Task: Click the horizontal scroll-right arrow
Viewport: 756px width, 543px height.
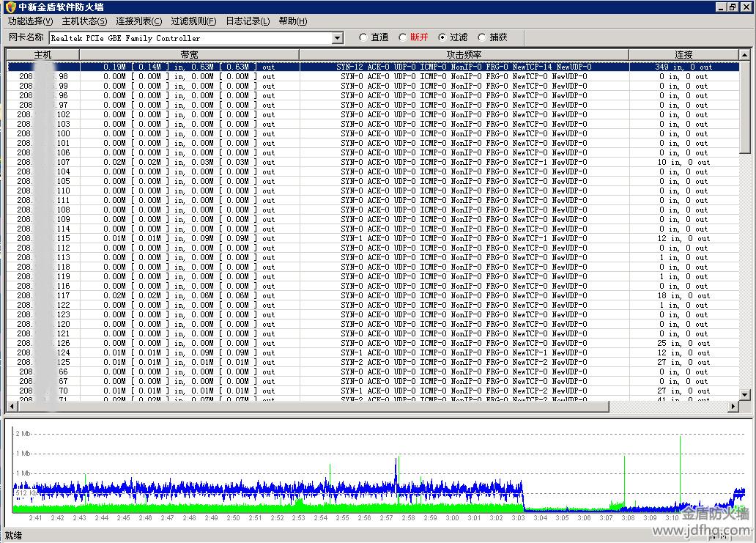Action: 733,407
